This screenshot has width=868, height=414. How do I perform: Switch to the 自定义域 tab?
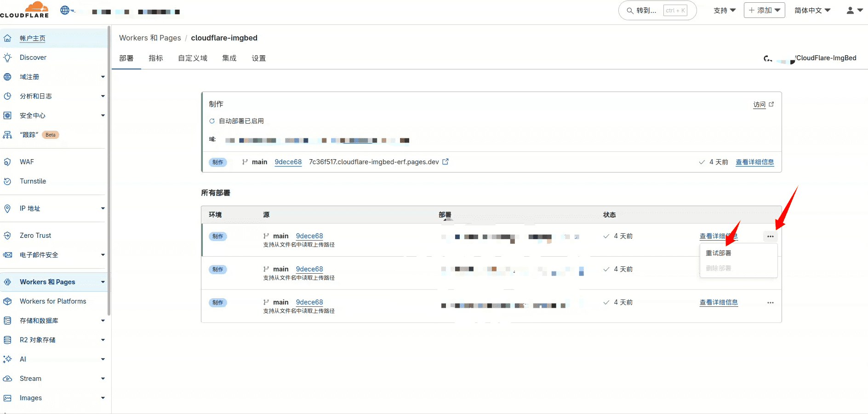(x=193, y=58)
